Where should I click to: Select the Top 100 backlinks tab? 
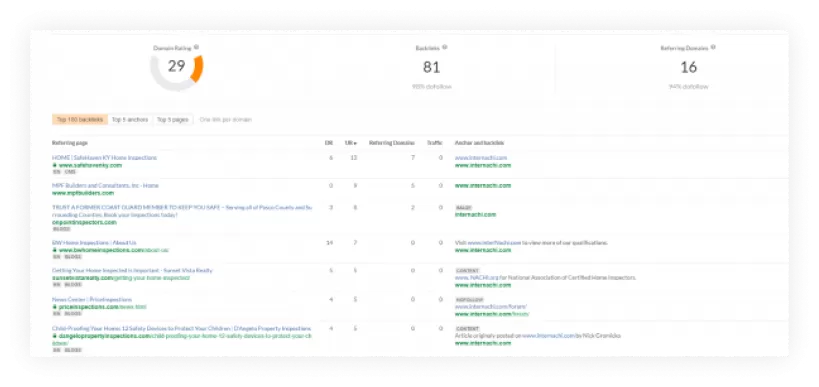pos(80,120)
